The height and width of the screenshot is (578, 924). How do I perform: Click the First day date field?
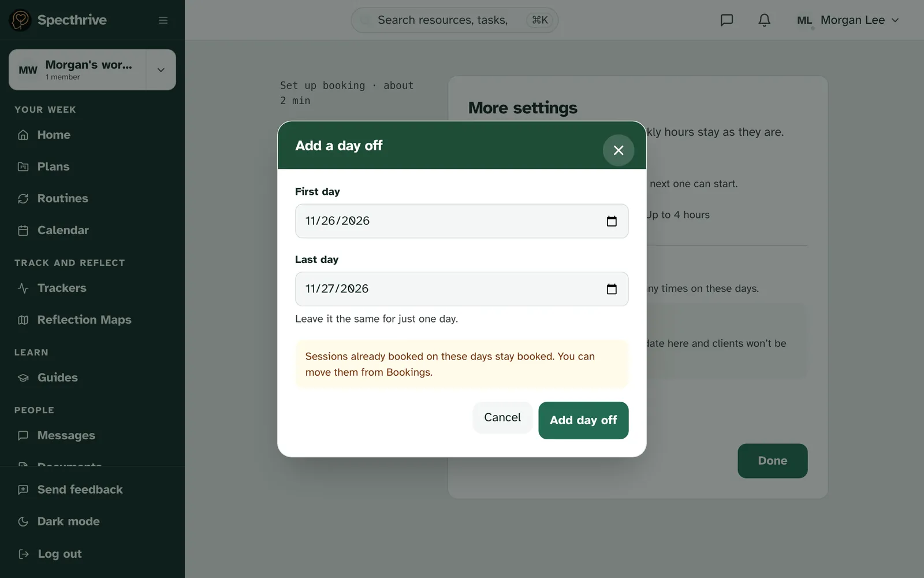(461, 221)
